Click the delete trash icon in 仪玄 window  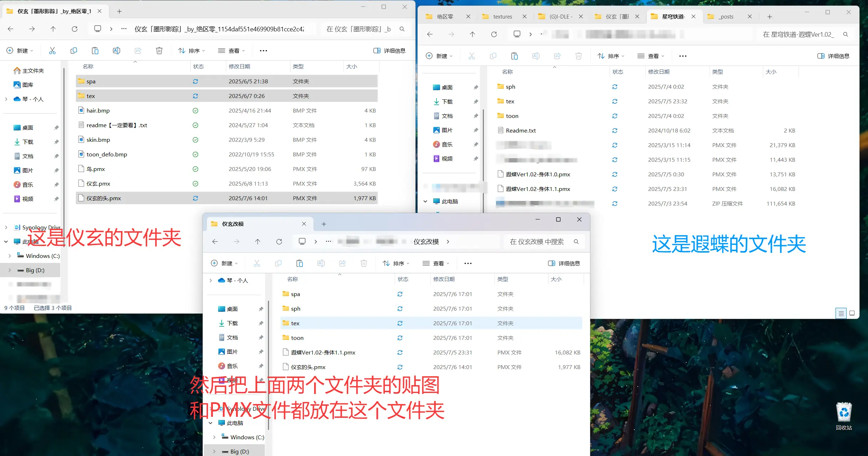coord(159,51)
